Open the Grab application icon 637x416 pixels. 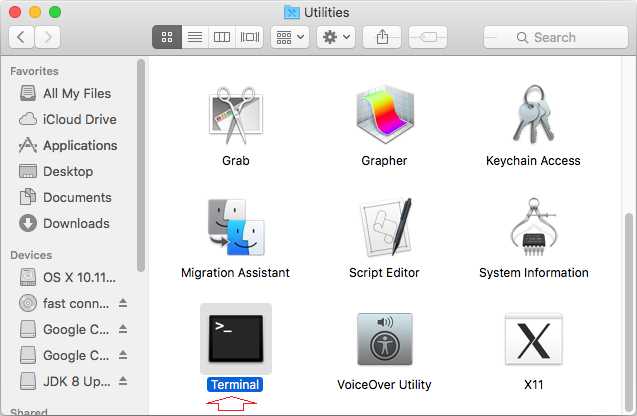pos(236,115)
